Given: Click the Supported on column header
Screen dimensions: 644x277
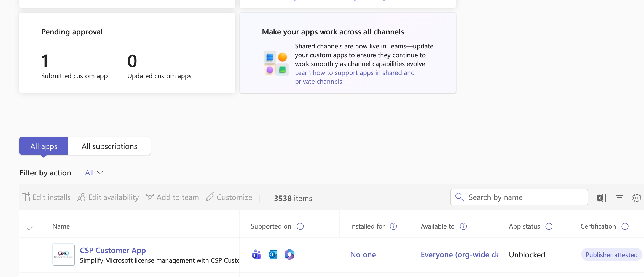Looking at the screenshot, I should 271,226.
